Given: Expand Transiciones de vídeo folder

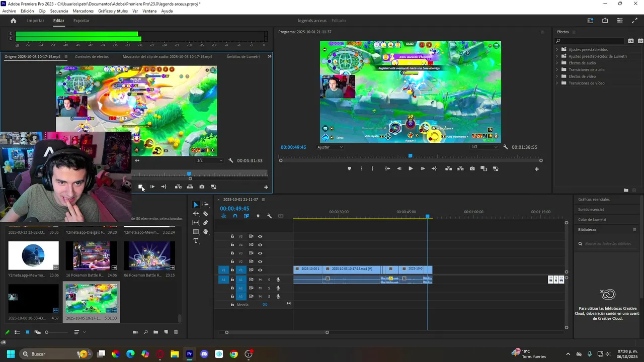Looking at the screenshot, I should click(557, 83).
